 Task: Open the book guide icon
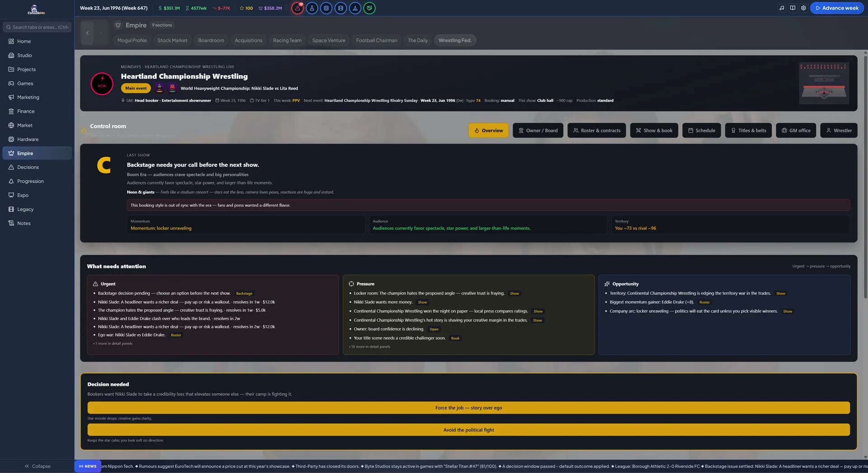click(x=793, y=8)
